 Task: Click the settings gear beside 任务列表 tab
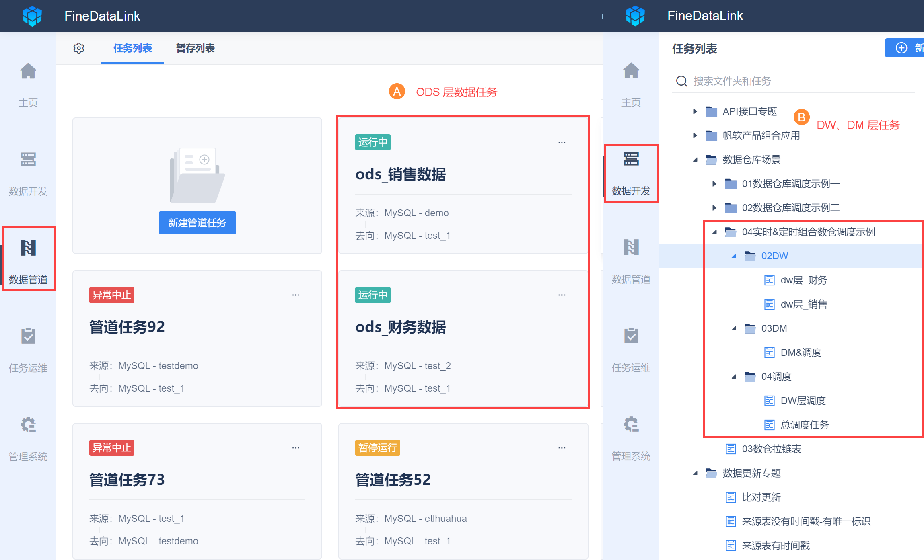tap(79, 48)
